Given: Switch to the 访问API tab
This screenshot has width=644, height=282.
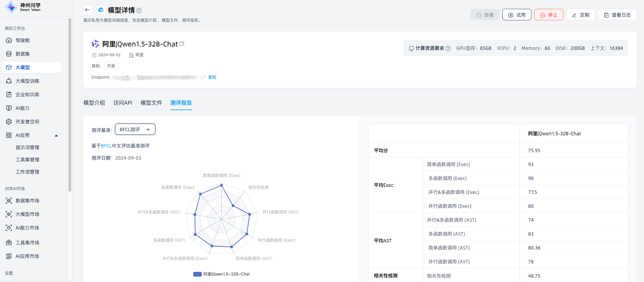Looking at the screenshot, I should click(123, 103).
